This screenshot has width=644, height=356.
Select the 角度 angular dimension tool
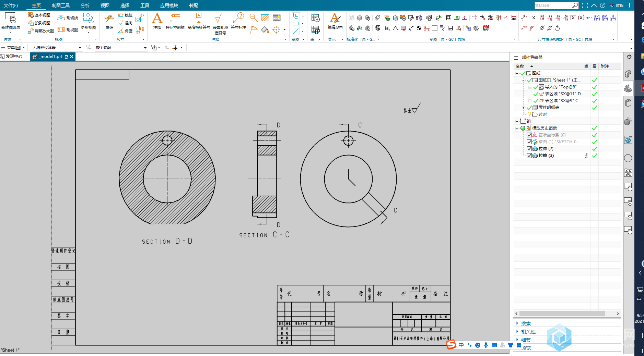pyautogui.click(x=125, y=31)
